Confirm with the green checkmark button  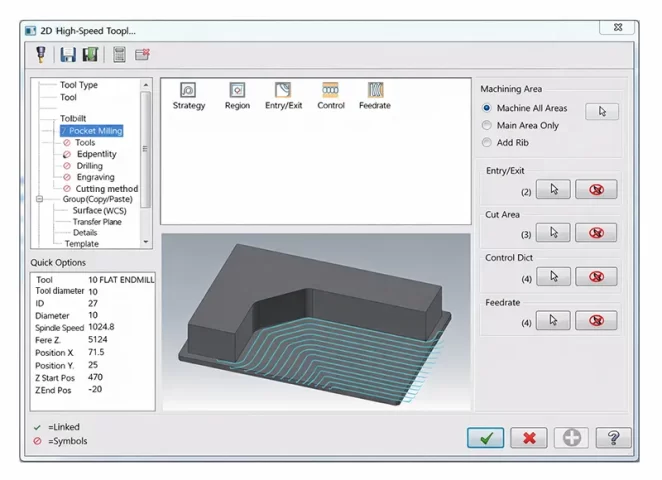pos(486,438)
